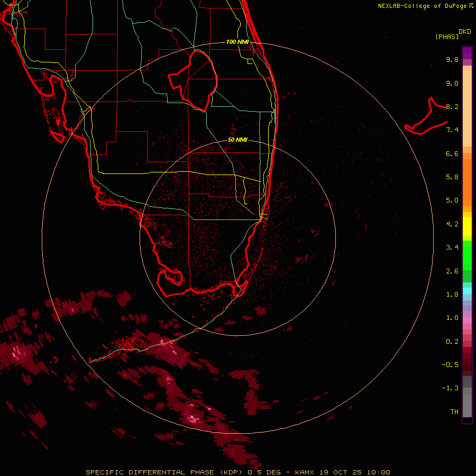This screenshot has width=476, height=476.
Task: Select the 4.2 scale value
Action: point(452,224)
